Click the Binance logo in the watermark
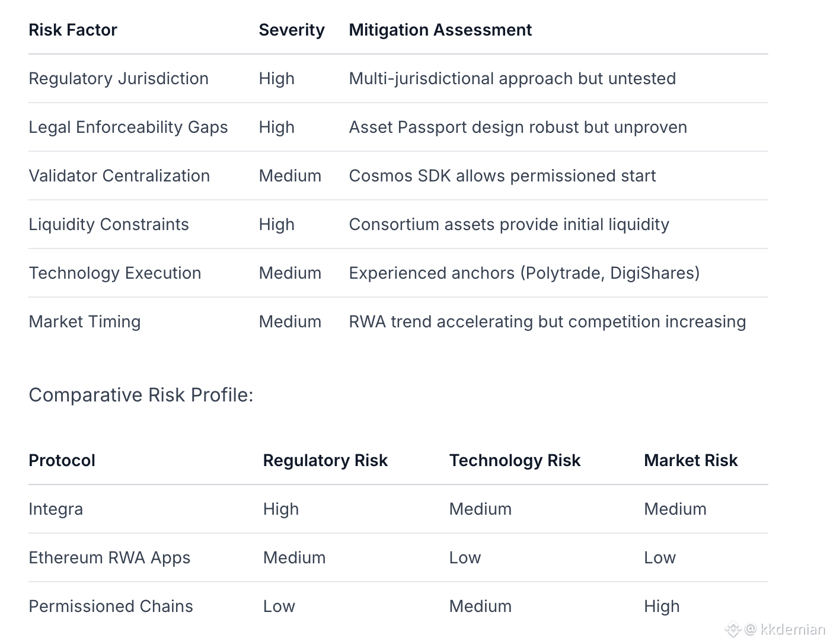Viewport: 830px width, 644px height. click(733, 629)
